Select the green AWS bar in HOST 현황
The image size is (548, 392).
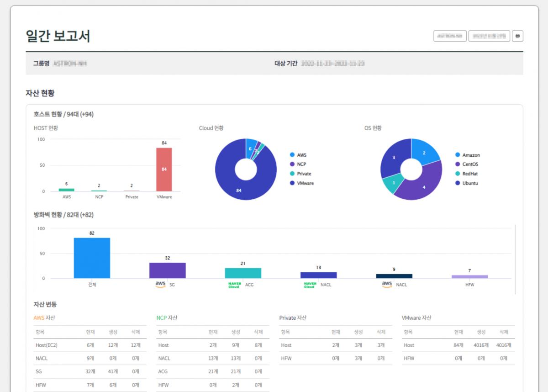[x=67, y=190]
